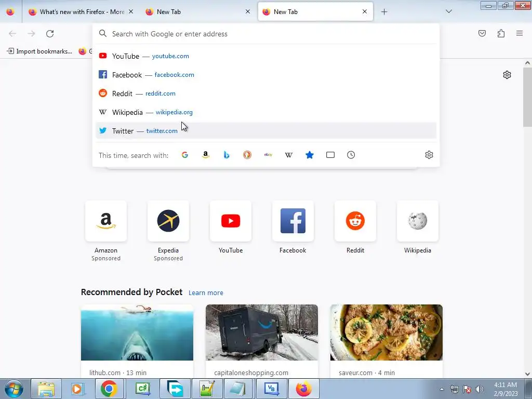This screenshot has height=399, width=532.
Task: Open Learn more link for Pocket
Action: 206,293
